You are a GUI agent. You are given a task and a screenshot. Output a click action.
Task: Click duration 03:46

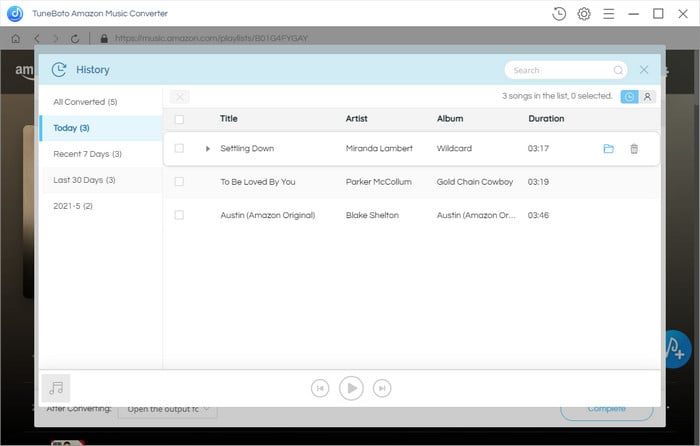[538, 216]
